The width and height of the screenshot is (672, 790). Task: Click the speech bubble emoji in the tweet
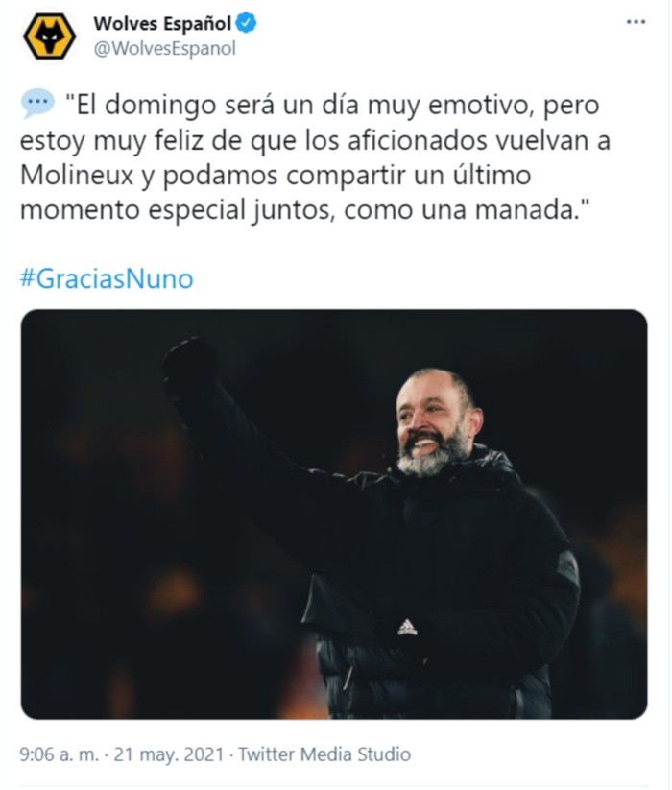[37, 104]
